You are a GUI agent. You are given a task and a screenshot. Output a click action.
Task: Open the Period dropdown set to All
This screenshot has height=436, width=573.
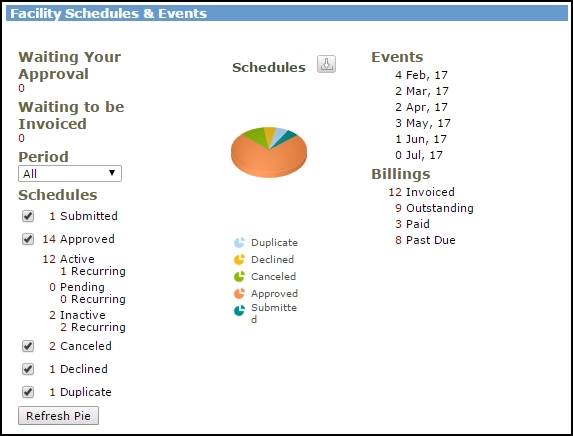70,174
